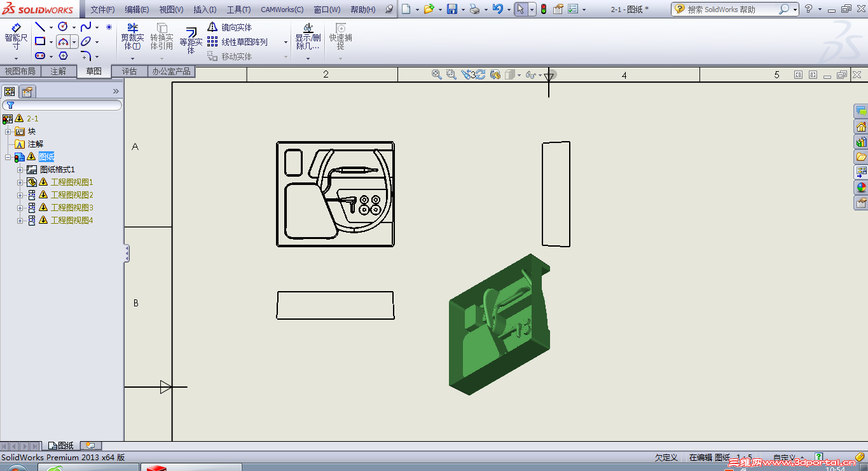Select the Smart Dimension (智能尺寸) tool

(x=16, y=38)
